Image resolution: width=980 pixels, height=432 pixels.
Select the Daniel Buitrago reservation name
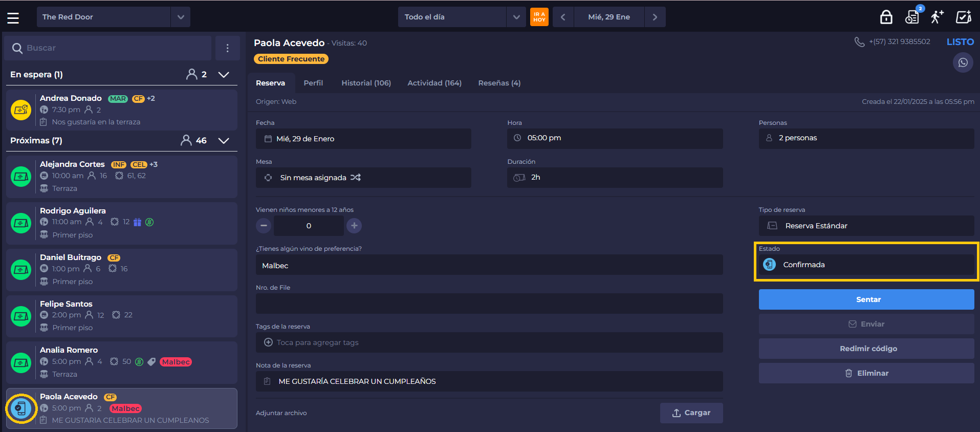(x=71, y=257)
